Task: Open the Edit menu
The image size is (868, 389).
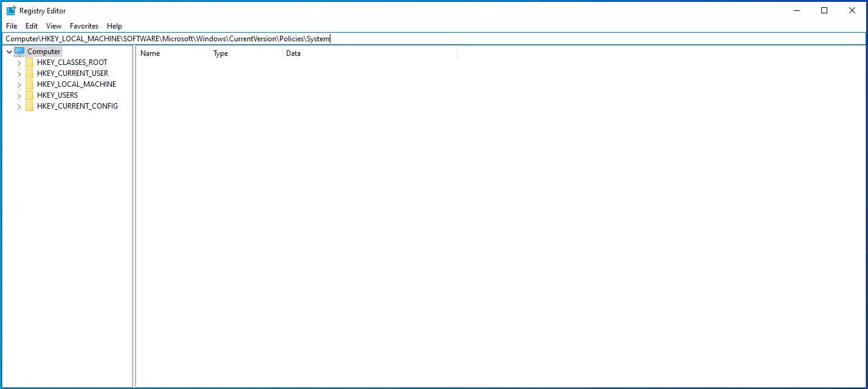Action: pyautogui.click(x=32, y=26)
